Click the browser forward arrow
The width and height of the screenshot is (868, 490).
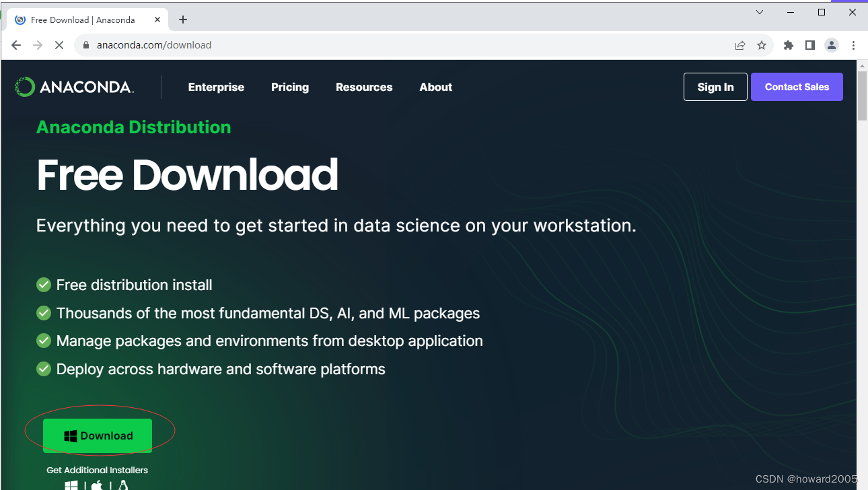tap(38, 45)
